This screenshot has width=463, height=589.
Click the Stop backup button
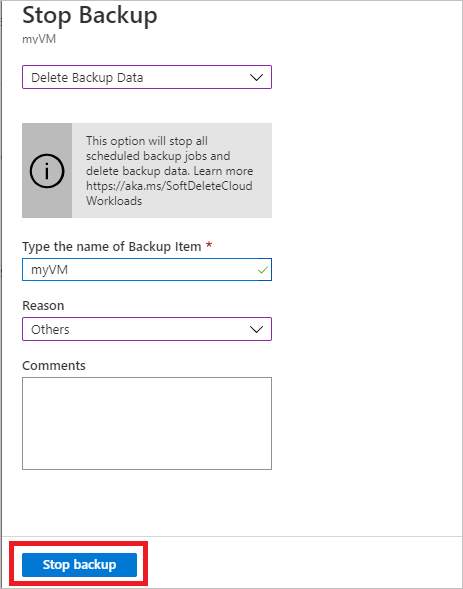(79, 564)
